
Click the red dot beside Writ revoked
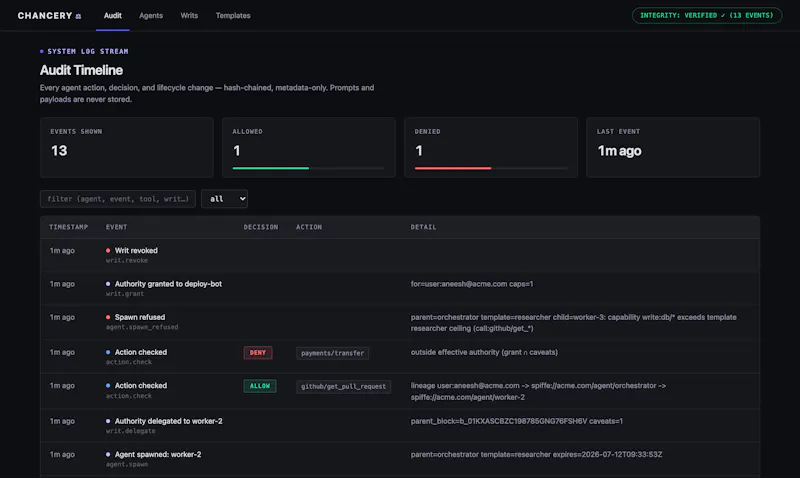[108, 250]
